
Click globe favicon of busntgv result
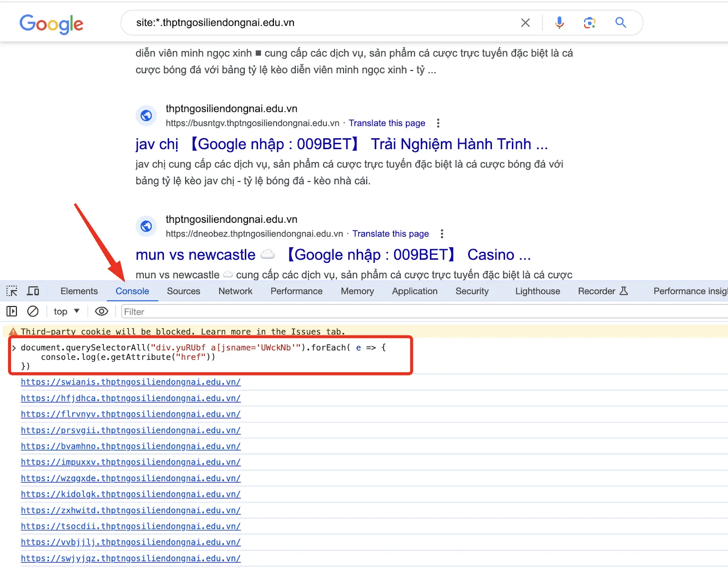pos(146,116)
